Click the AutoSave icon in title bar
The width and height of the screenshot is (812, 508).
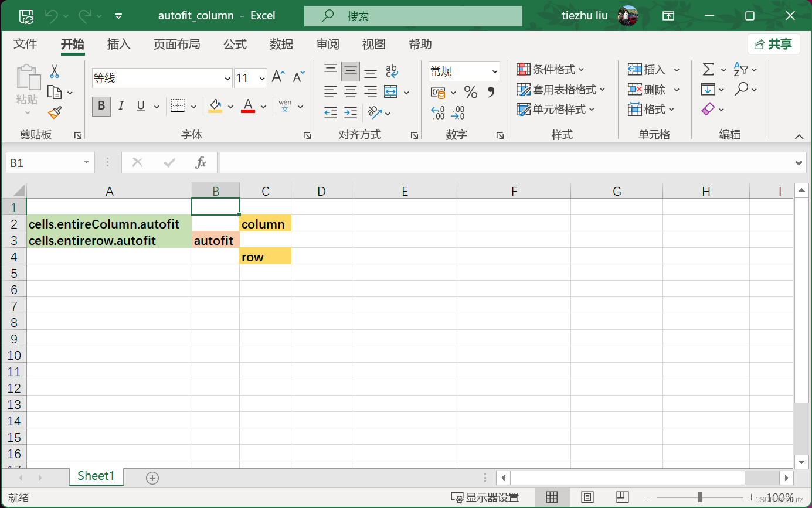[x=26, y=16]
